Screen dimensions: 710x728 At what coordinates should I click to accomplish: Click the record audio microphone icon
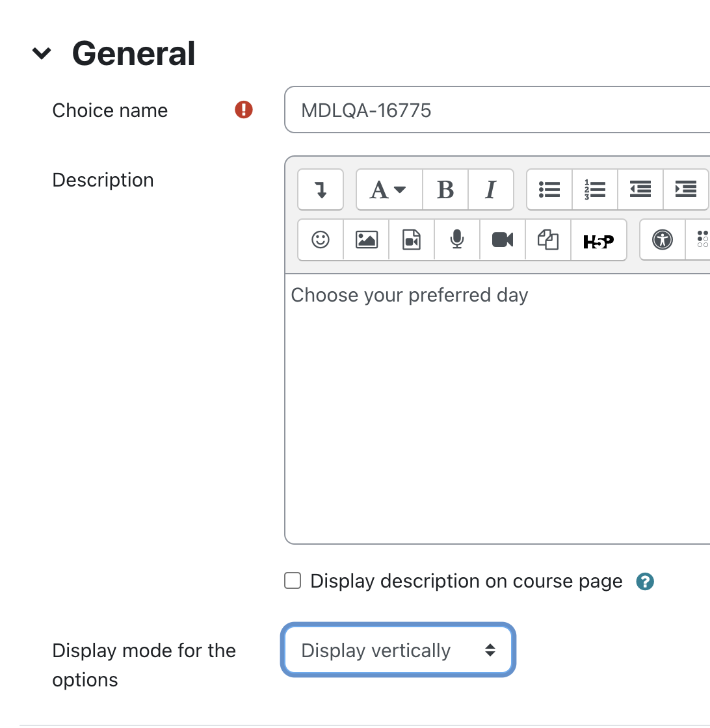coord(457,240)
